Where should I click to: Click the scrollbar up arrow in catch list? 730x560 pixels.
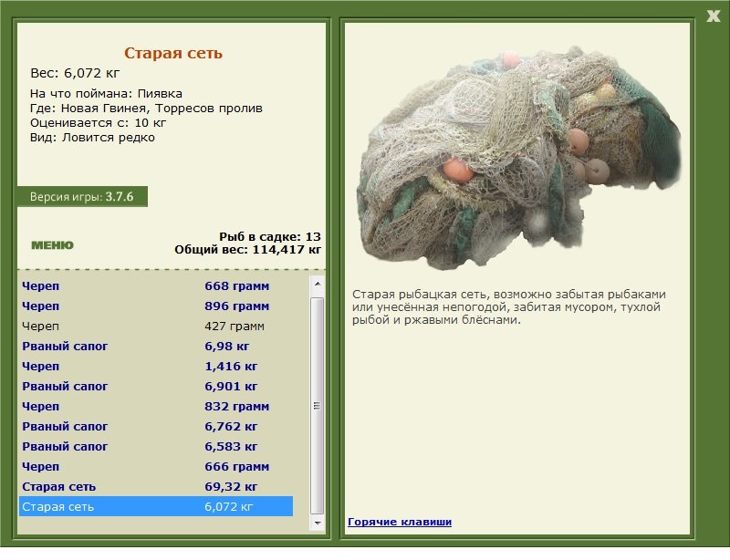318,284
